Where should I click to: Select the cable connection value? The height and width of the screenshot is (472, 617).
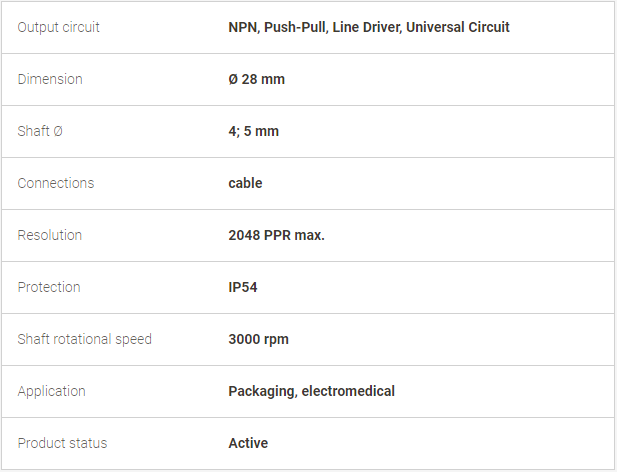click(245, 183)
